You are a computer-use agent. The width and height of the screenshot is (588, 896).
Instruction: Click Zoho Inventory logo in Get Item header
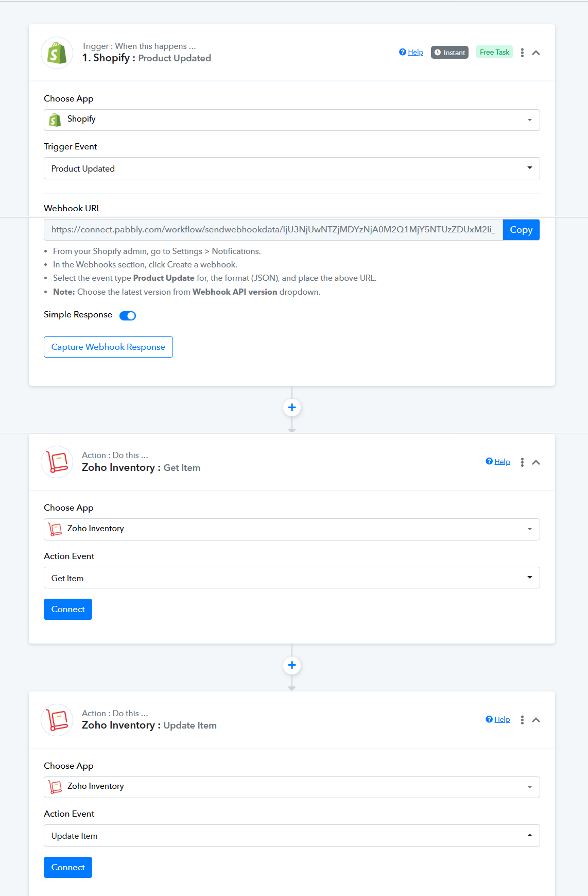click(57, 462)
